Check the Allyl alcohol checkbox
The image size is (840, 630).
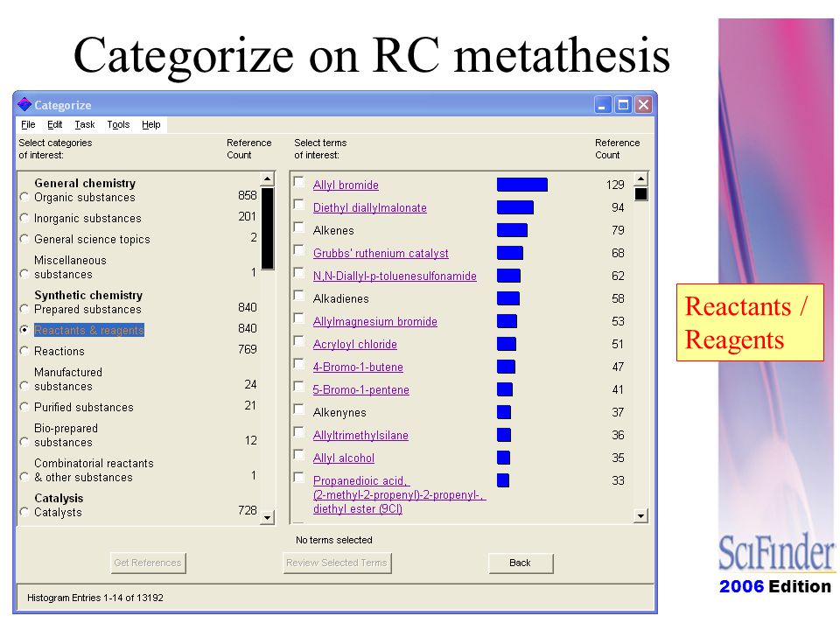pos(299,455)
